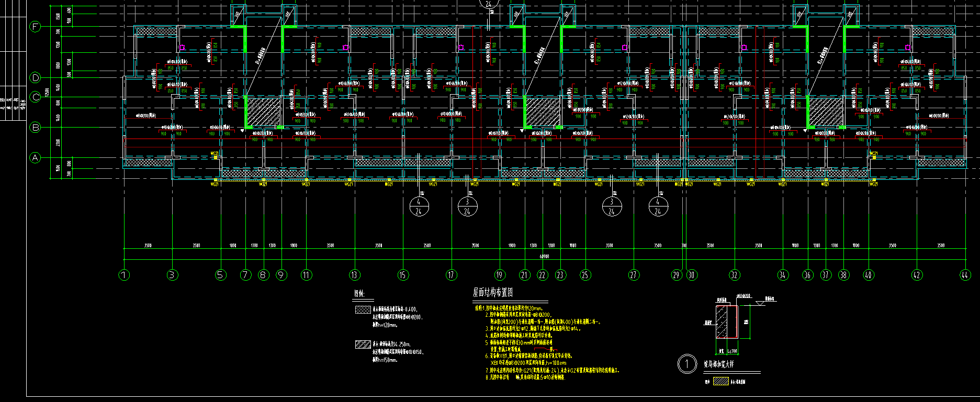
Task: Pick grid axis bubble number 37
Action: (x=826, y=275)
